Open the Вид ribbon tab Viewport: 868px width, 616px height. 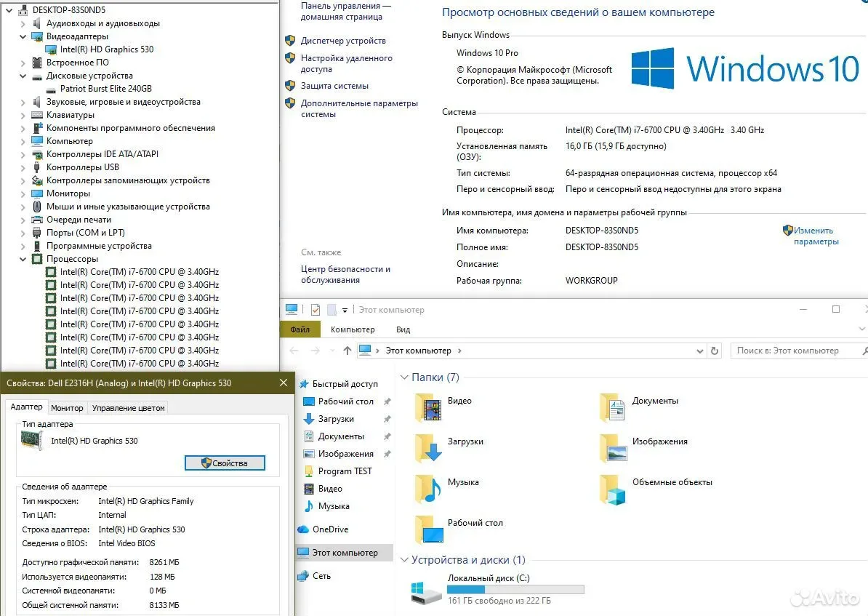coord(403,329)
